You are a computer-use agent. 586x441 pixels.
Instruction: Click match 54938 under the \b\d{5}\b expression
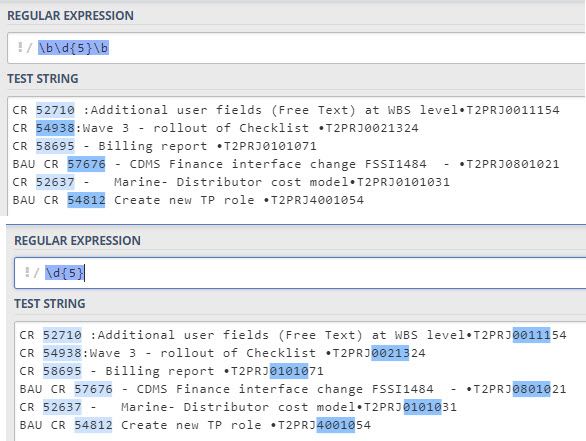click(55, 128)
